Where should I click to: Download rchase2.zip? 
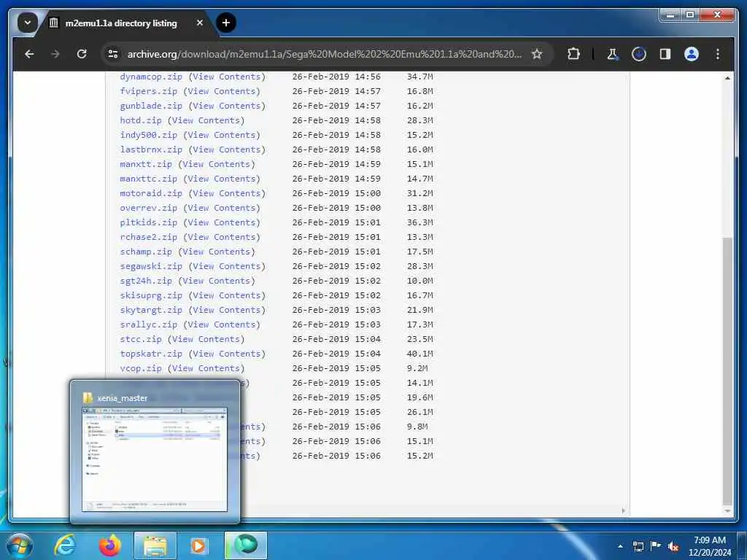pos(148,237)
